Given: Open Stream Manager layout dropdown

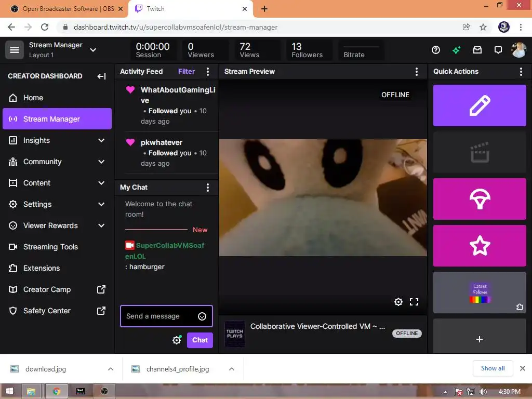Looking at the screenshot, I should point(93,50).
